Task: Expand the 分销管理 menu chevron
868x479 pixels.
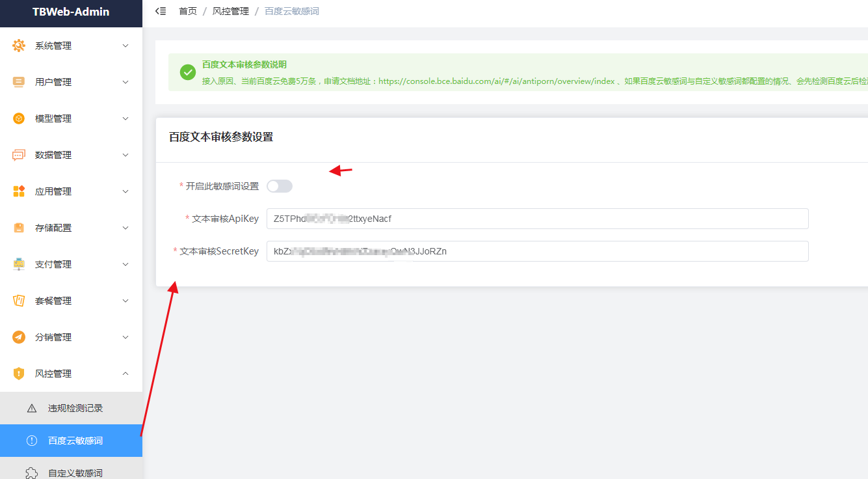Action: (x=125, y=337)
